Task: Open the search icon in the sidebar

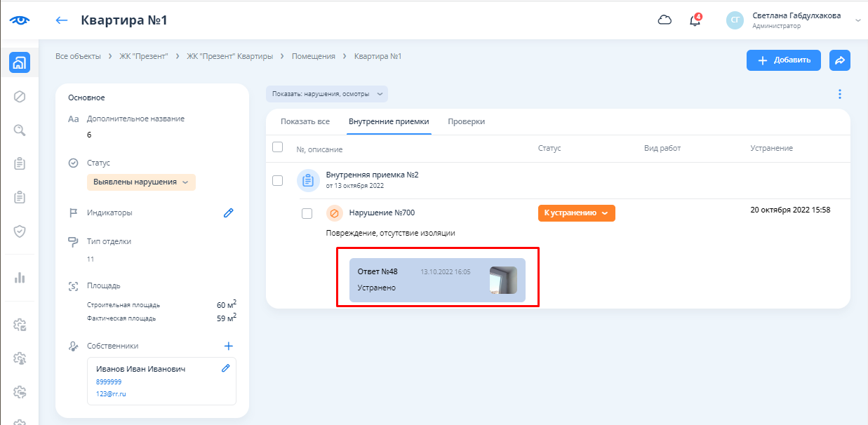Action: point(20,130)
